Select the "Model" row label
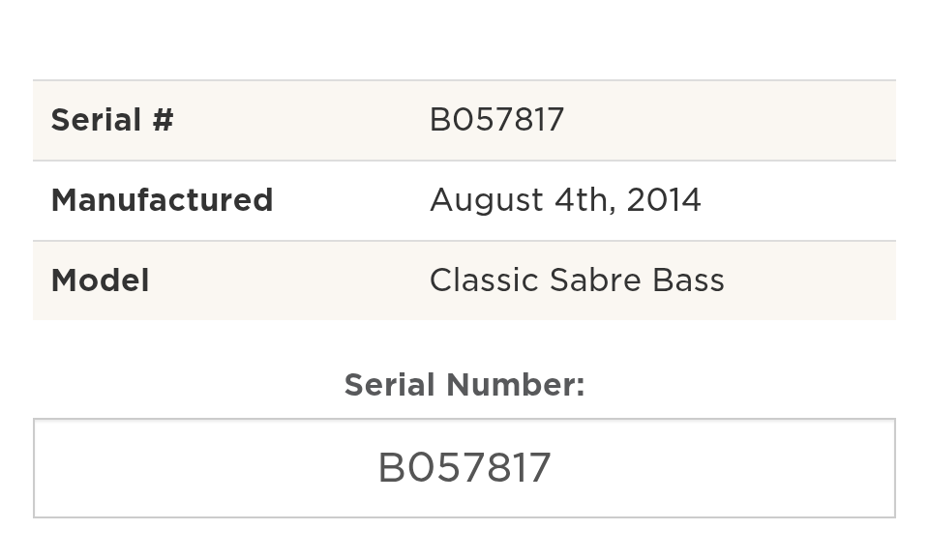This screenshot has width=929, height=560. click(100, 280)
